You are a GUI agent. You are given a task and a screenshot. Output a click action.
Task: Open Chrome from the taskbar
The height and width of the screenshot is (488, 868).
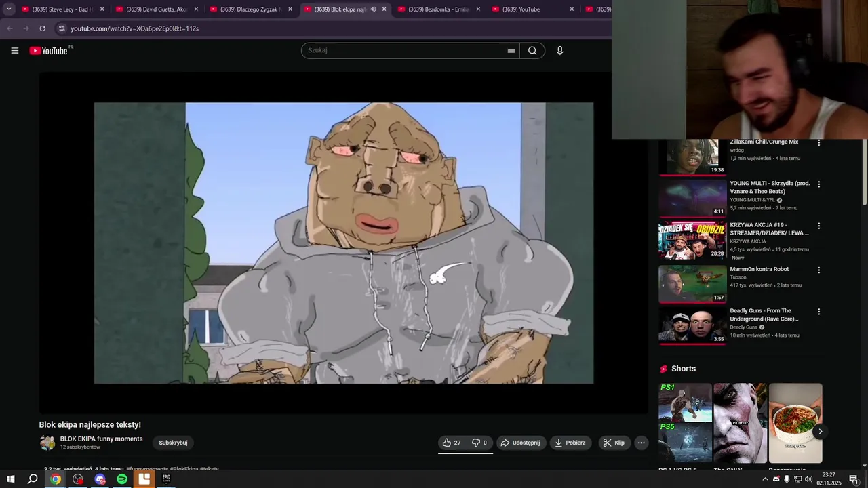(56, 479)
